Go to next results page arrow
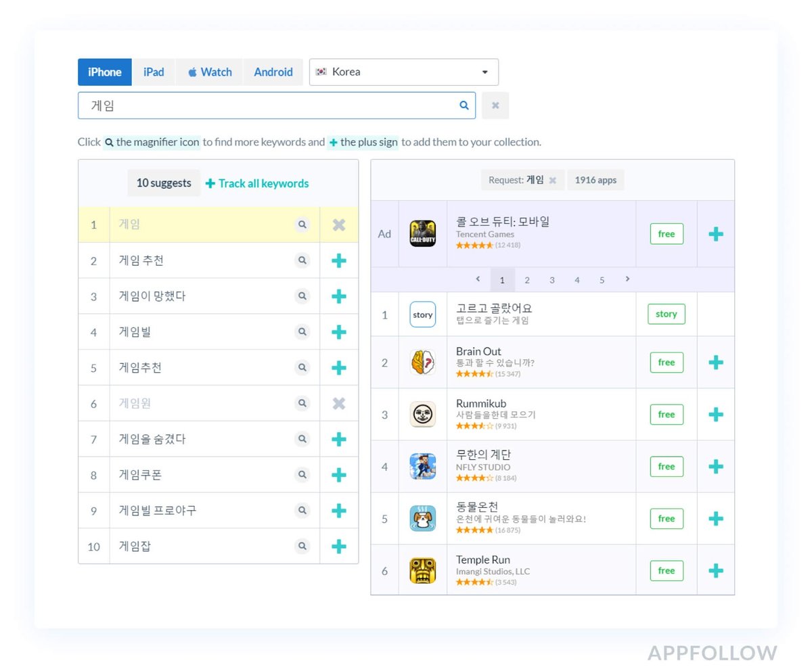 627,279
